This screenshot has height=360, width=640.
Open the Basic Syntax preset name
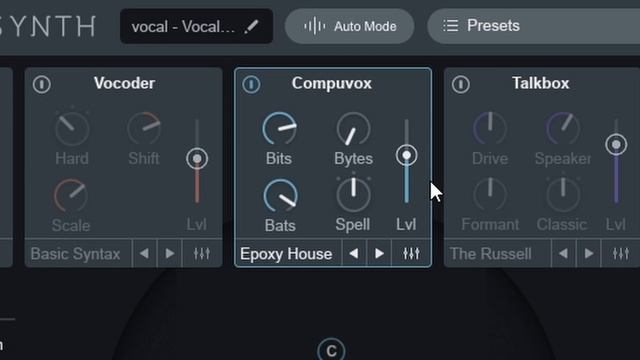click(x=76, y=254)
